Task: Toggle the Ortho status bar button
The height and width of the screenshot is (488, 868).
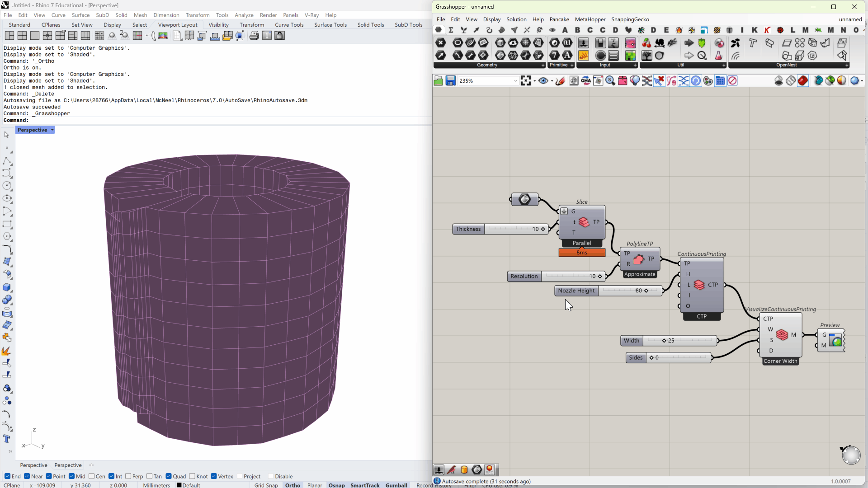Action: coord(292,485)
